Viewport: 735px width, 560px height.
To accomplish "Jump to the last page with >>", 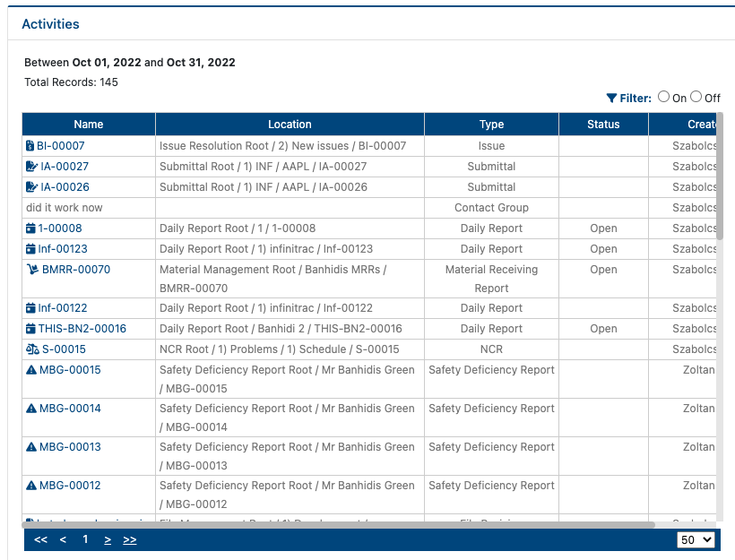I will coord(130,540).
